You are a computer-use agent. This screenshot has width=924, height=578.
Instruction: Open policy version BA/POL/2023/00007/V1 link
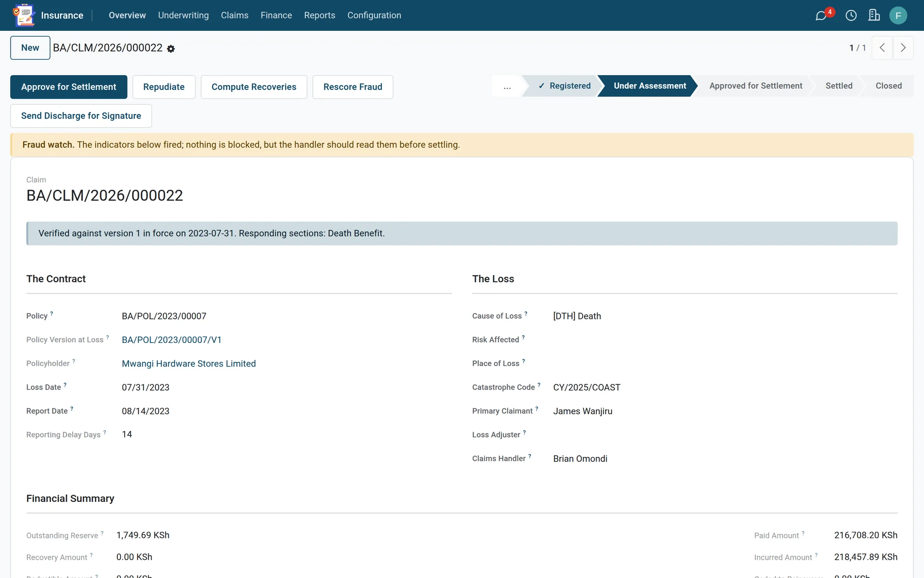[x=172, y=340]
